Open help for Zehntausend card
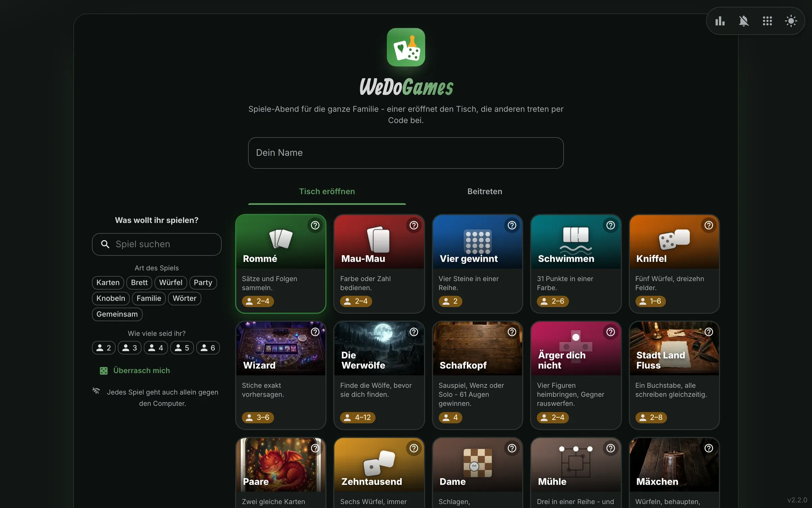This screenshot has width=812, height=508. click(x=413, y=448)
